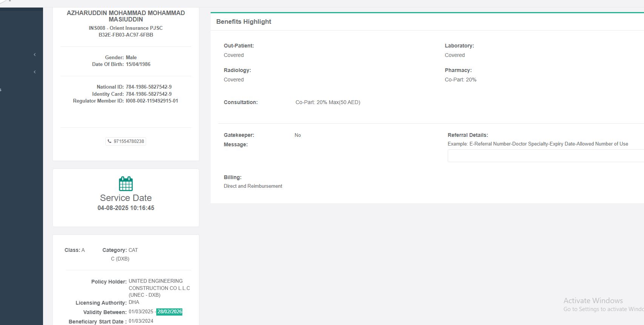Expand the top sidebar chevron arrow
Screen dimensions: 644x325
(35, 55)
